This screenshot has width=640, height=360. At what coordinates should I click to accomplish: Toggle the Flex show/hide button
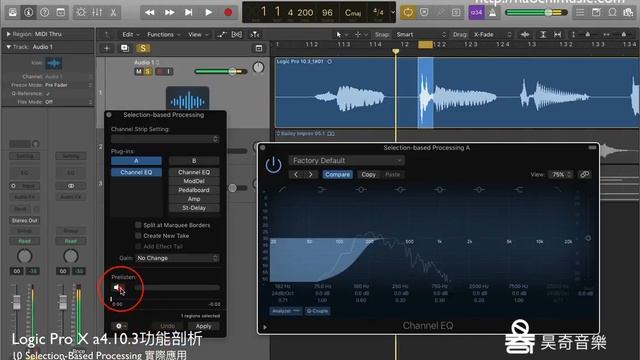pyautogui.click(x=237, y=35)
